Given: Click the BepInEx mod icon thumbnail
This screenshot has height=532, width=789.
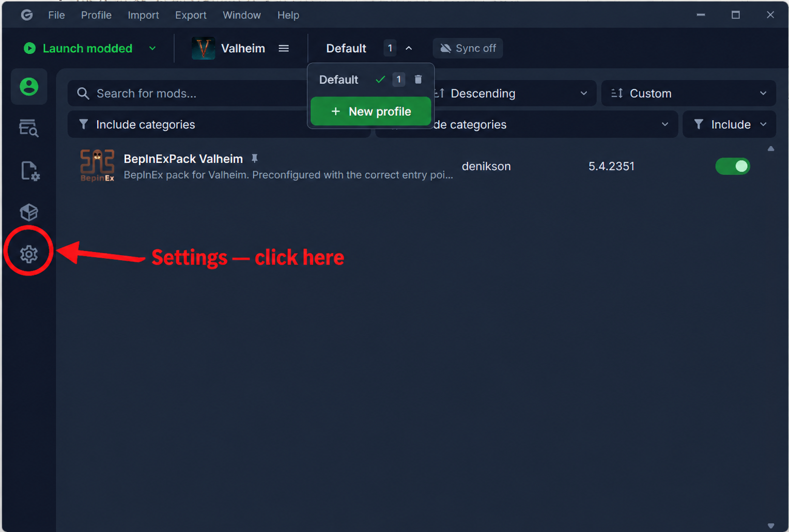Looking at the screenshot, I should pos(97,166).
